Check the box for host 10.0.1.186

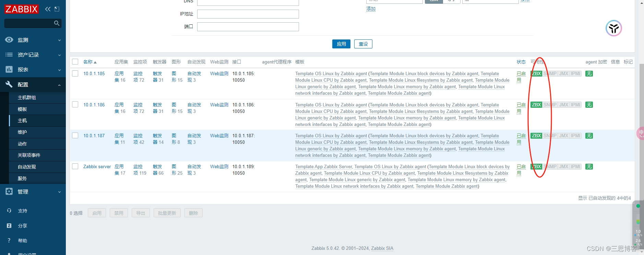[75, 104]
